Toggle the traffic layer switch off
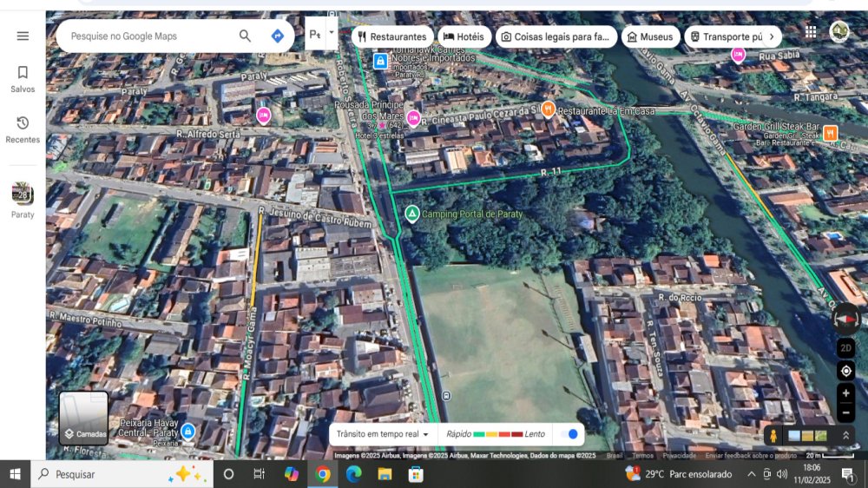 coord(569,434)
